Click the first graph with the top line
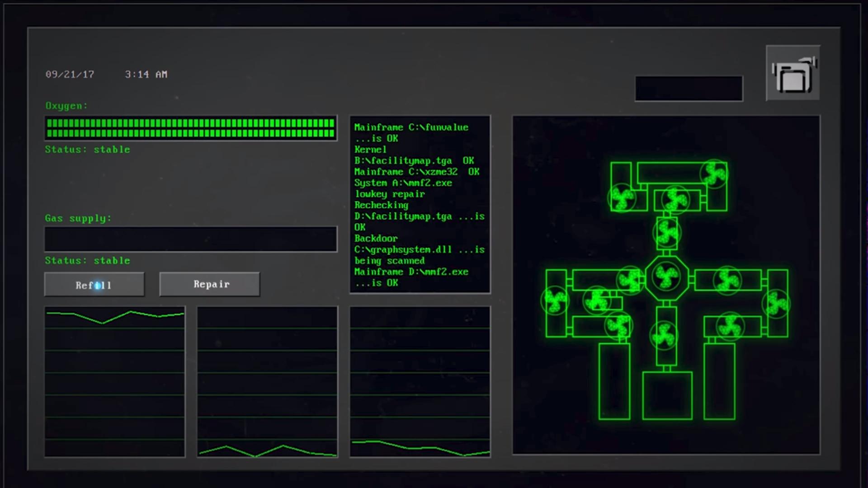Image resolution: width=868 pixels, height=488 pixels. pyautogui.click(x=115, y=382)
